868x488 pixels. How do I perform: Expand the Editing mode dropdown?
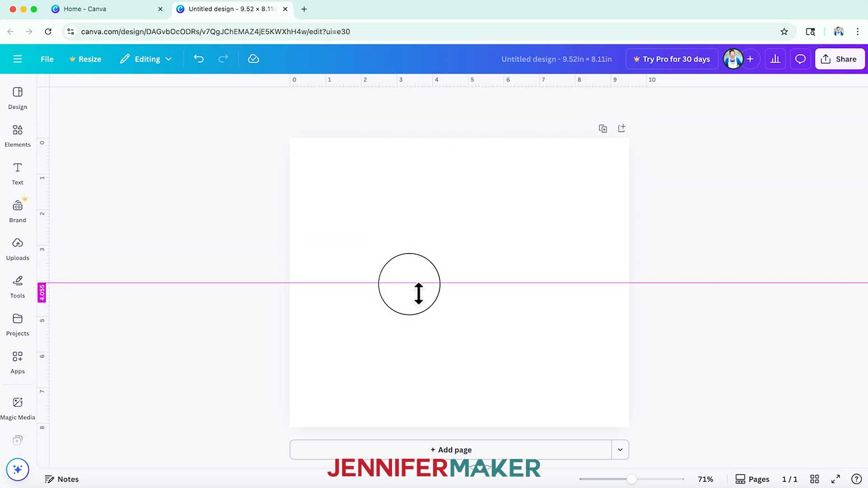pyautogui.click(x=146, y=59)
